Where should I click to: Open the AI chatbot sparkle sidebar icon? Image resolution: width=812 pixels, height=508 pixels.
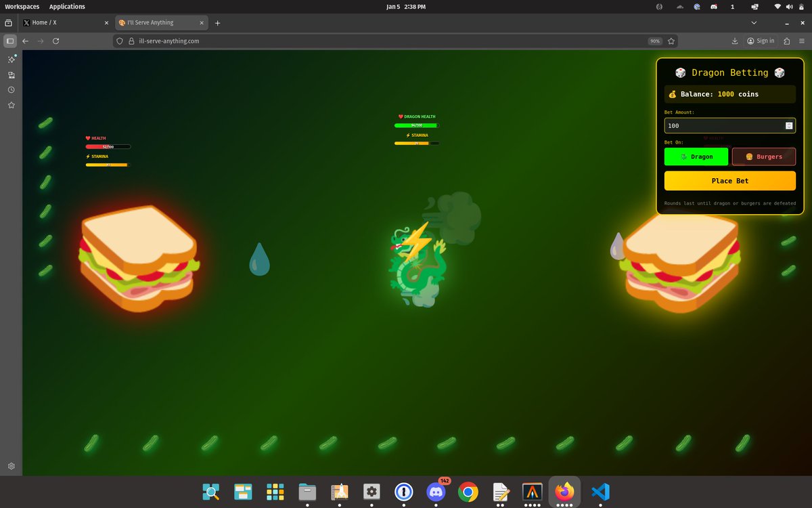coord(12,60)
